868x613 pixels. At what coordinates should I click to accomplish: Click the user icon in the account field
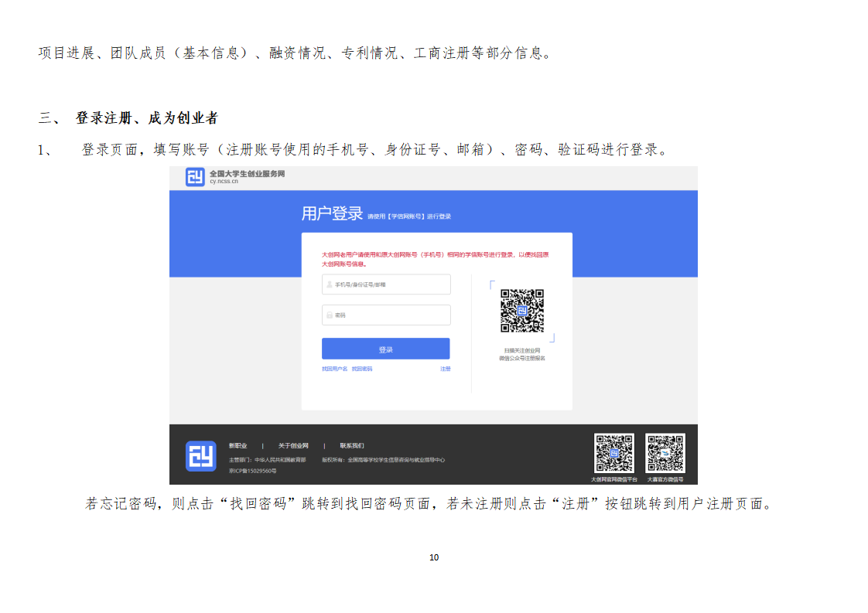[330, 284]
